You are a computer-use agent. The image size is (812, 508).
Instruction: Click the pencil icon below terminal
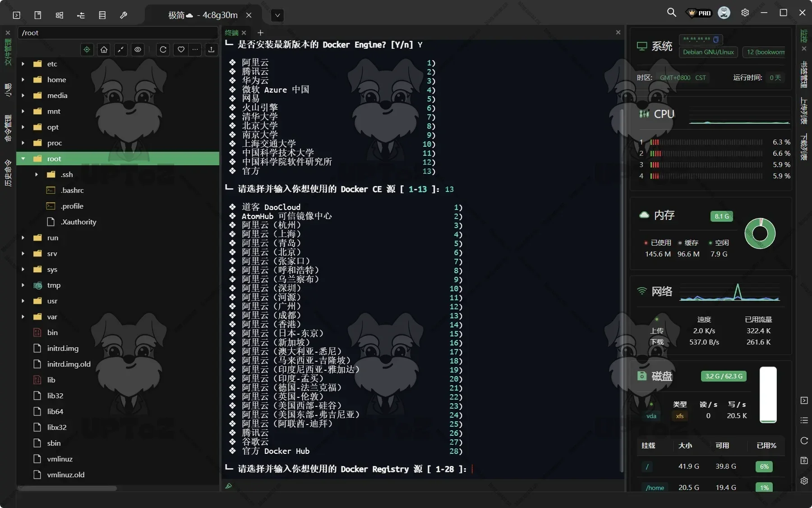(229, 486)
